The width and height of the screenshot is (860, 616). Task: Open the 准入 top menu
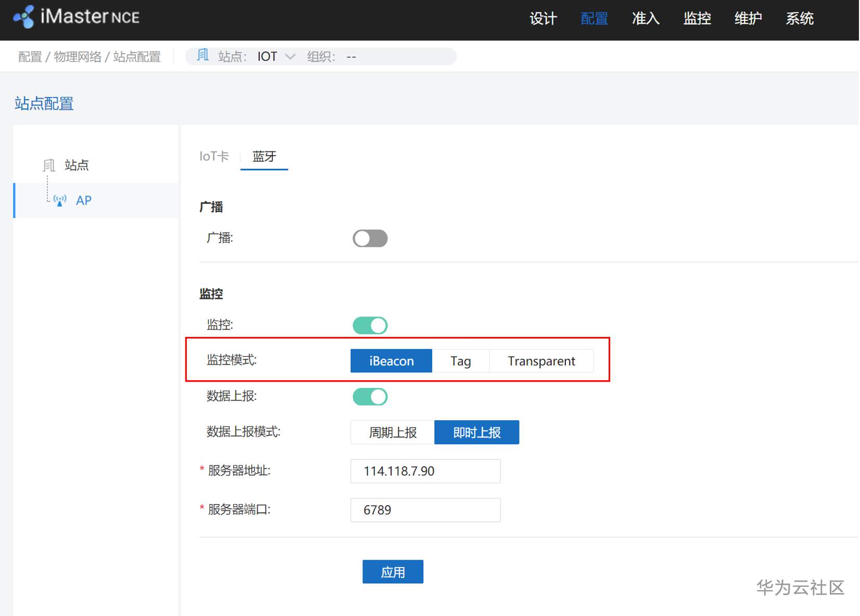[646, 19]
